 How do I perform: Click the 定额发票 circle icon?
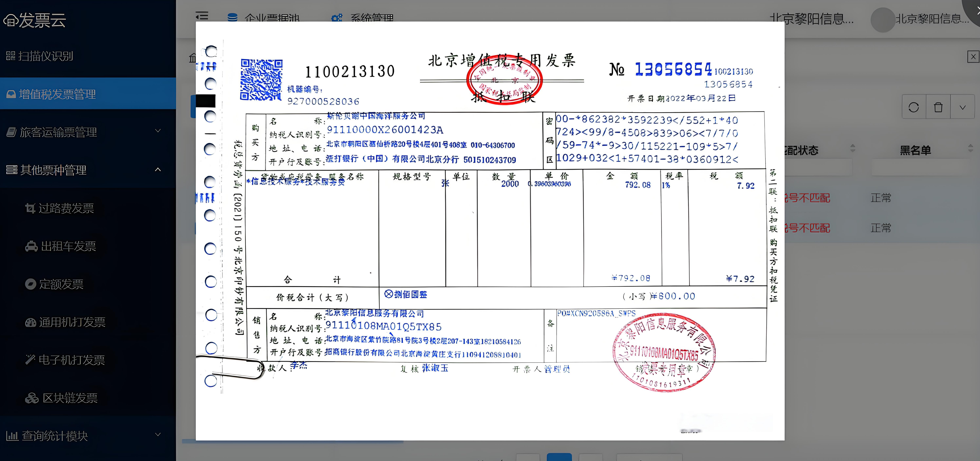[30, 284]
